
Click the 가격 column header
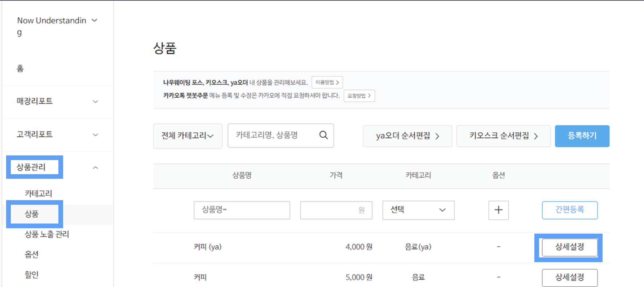click(336, 176)
